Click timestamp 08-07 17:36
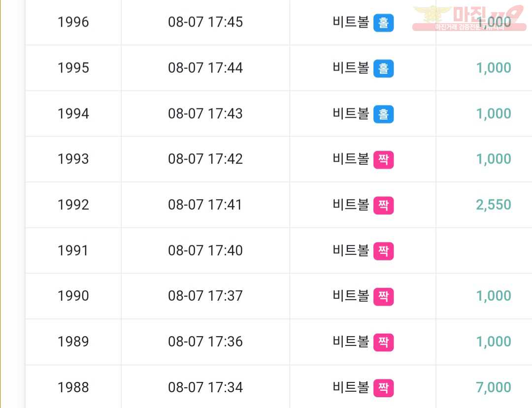 click(205, 342)
